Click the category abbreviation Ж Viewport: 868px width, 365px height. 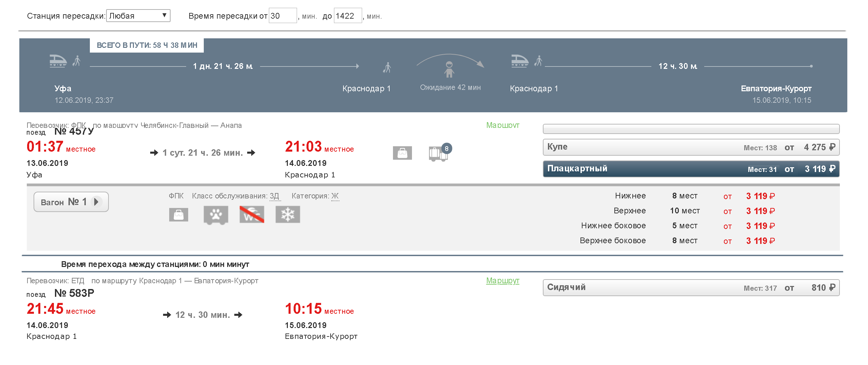click(335, 196)
